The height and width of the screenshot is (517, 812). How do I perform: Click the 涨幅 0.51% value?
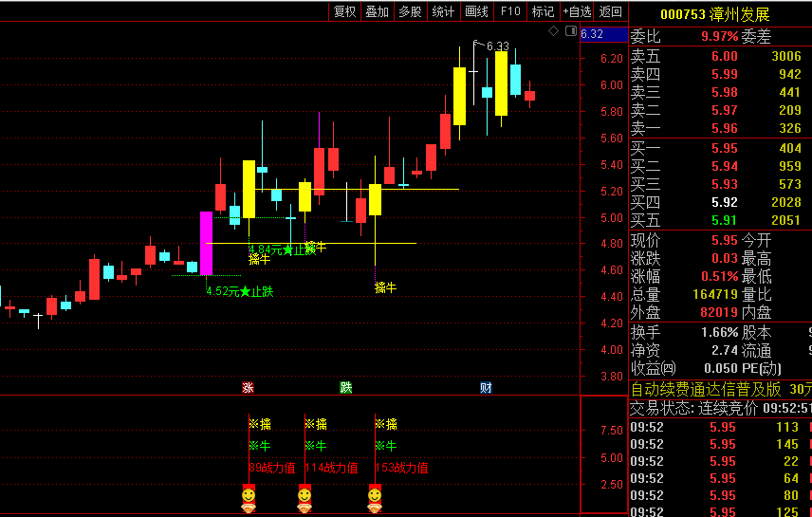719,276
